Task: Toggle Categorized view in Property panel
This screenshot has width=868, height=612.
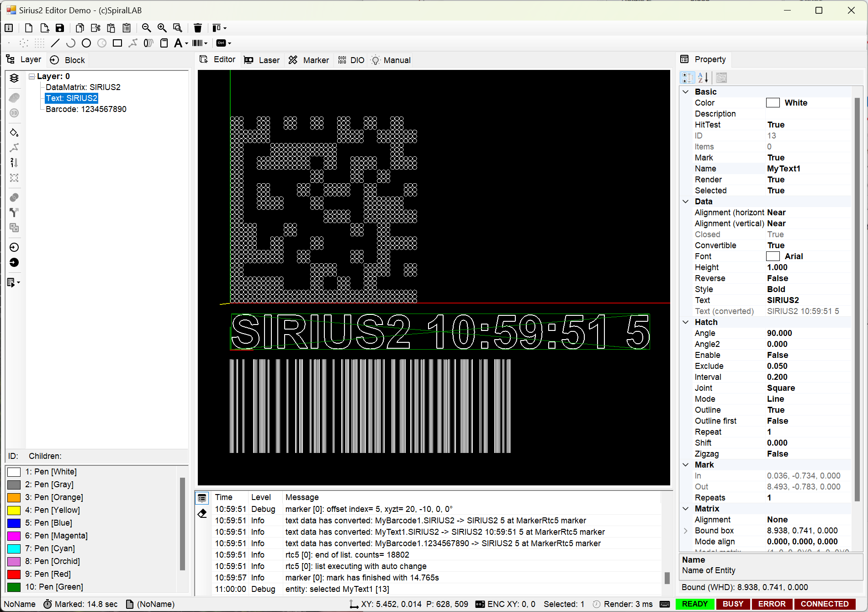Action: coord(688,78)
